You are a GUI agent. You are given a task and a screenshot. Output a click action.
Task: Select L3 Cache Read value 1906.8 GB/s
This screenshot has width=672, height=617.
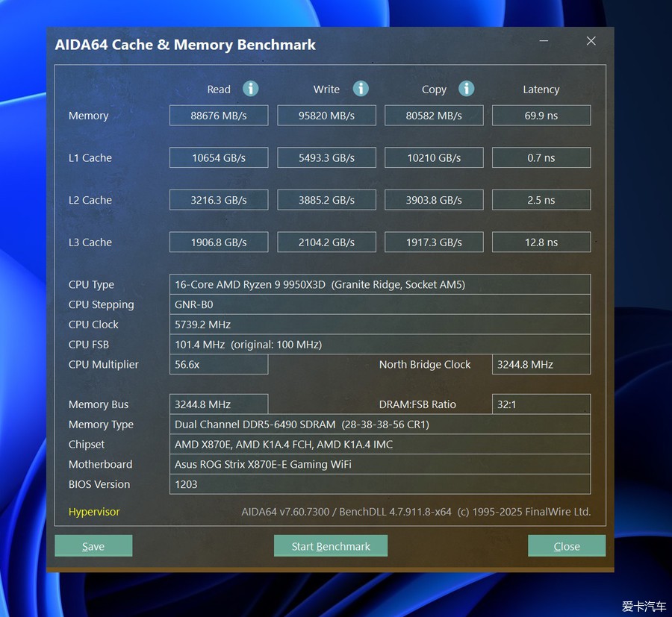click(x=219, y=242)
